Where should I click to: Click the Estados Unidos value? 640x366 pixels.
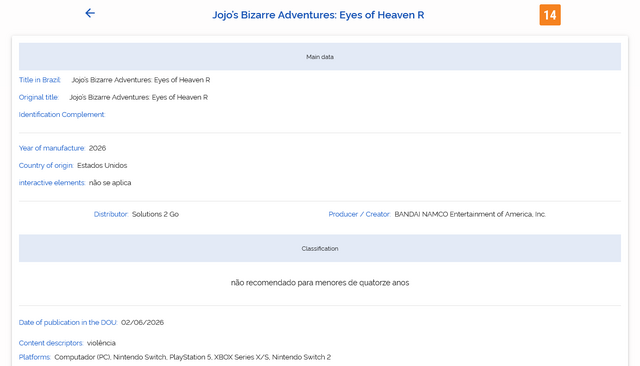(x=102, y=165)
